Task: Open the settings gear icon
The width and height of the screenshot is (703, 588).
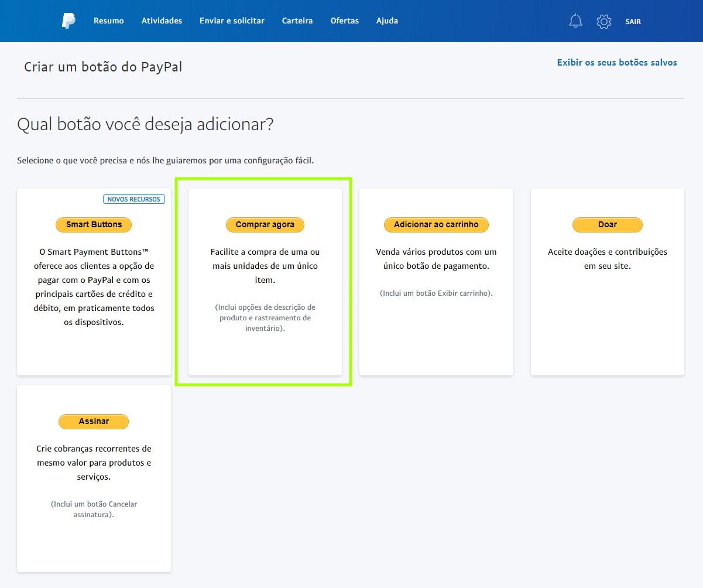Action: pyautogui.click(x=603, y=22)
